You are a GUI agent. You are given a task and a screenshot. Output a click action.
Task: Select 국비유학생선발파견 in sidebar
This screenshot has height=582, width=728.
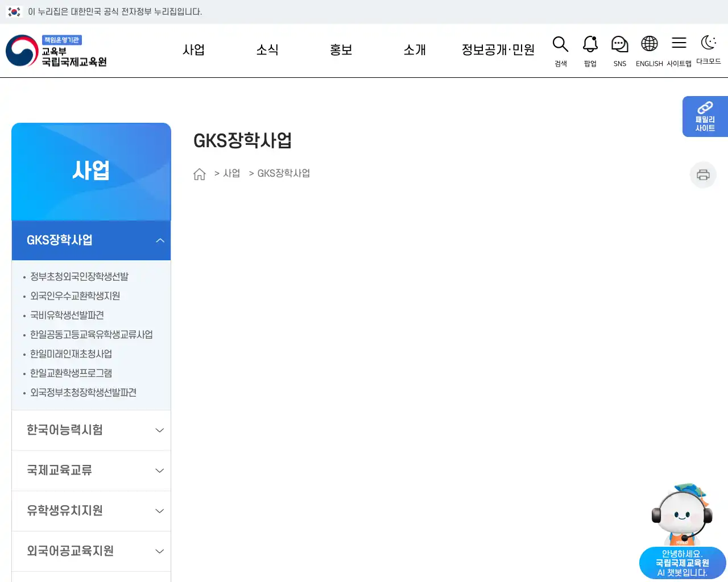67,315
